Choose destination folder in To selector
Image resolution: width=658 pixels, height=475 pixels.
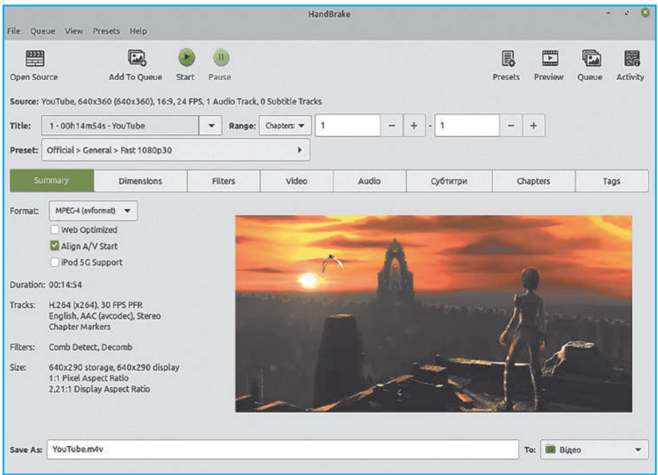594,450
